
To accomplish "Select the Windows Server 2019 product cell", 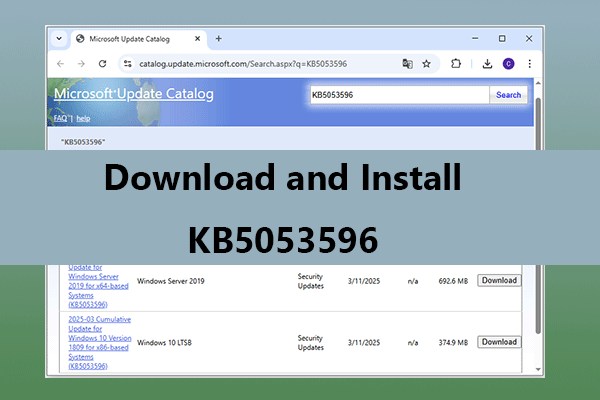I will click(171, 281).
